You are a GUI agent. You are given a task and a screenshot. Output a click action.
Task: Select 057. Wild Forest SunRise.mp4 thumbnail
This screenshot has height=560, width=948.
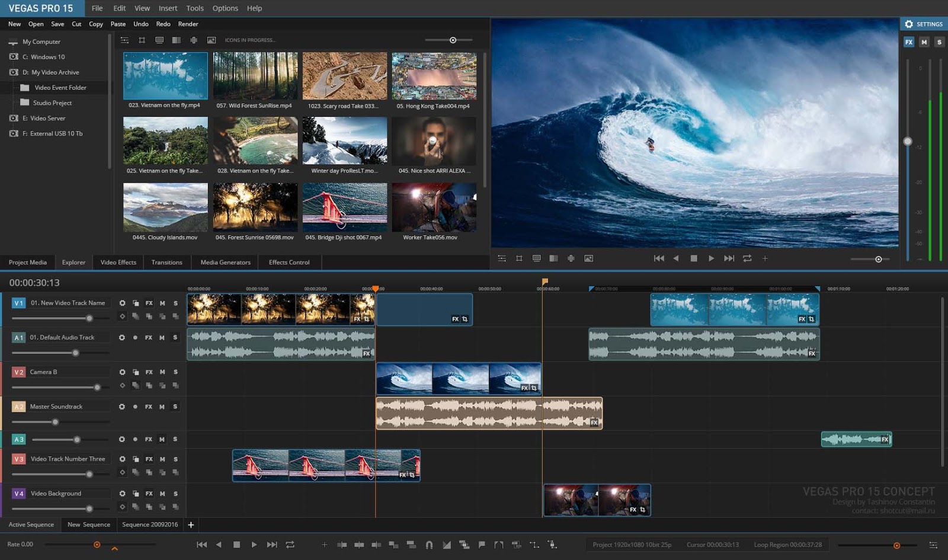click(255, 76)
